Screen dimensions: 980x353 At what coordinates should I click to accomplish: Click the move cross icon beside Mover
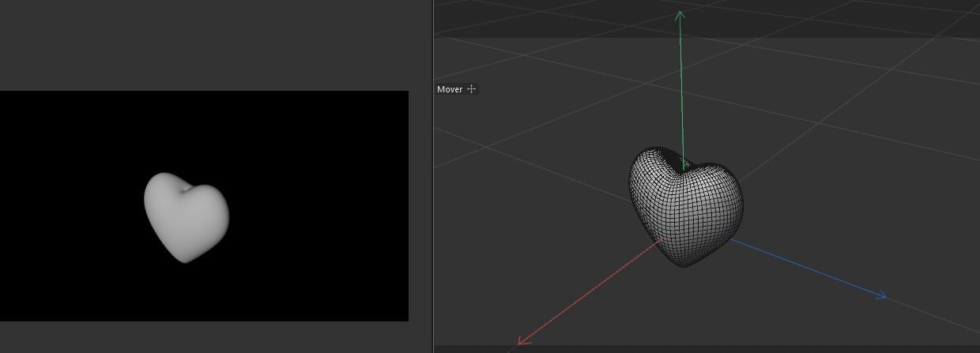(x=472, y=89)
